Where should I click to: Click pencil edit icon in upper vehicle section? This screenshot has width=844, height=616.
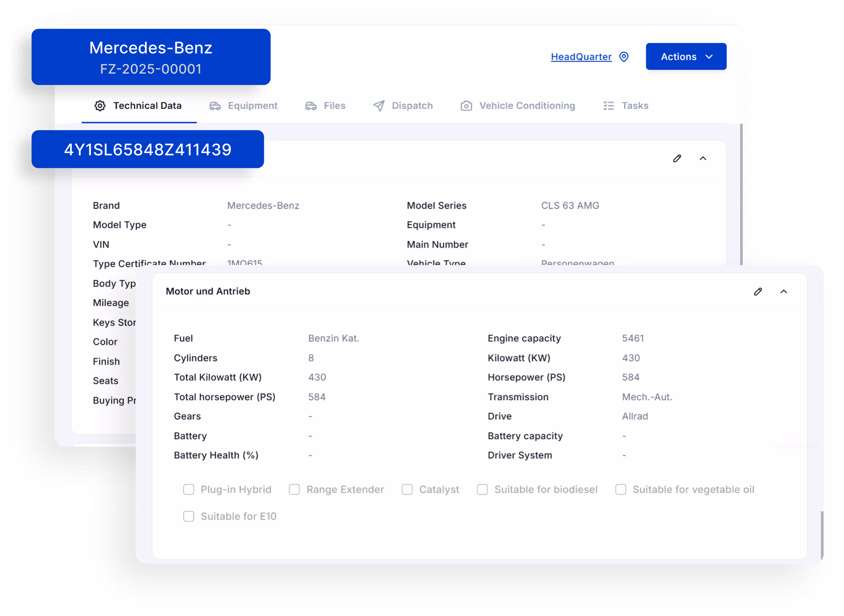[677, 159]
